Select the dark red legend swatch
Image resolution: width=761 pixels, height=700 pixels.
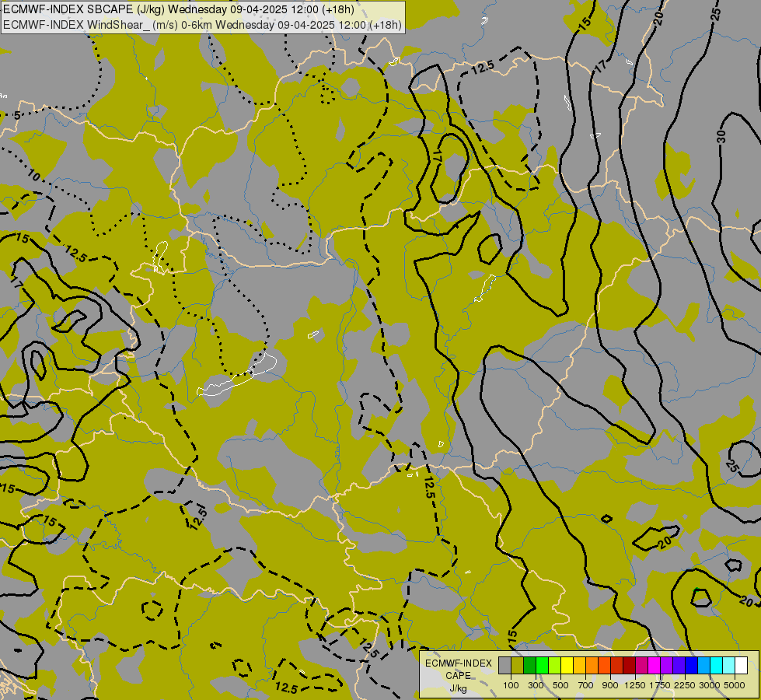click(630, 665)
